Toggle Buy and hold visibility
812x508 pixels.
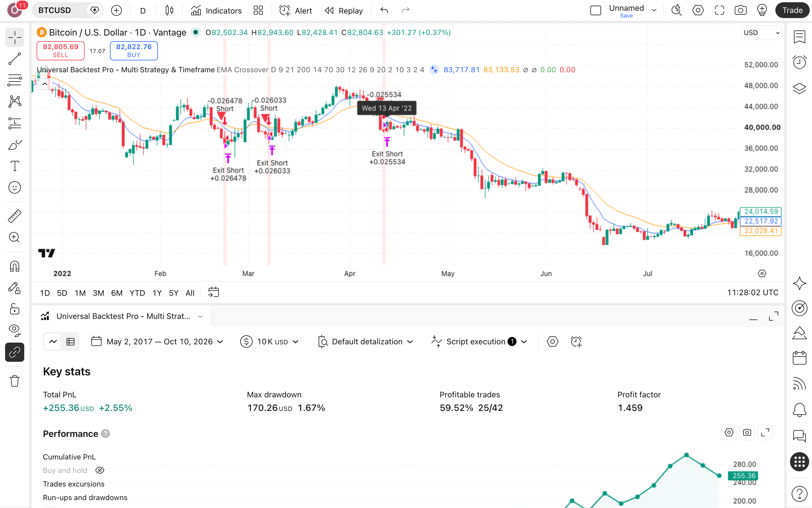(x=100, y=470)
